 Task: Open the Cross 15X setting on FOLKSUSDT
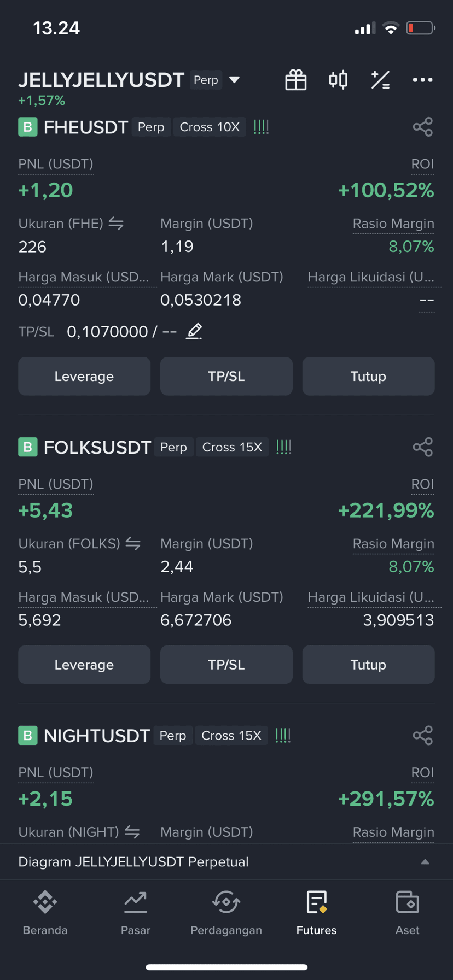click(x=232, y=447)
